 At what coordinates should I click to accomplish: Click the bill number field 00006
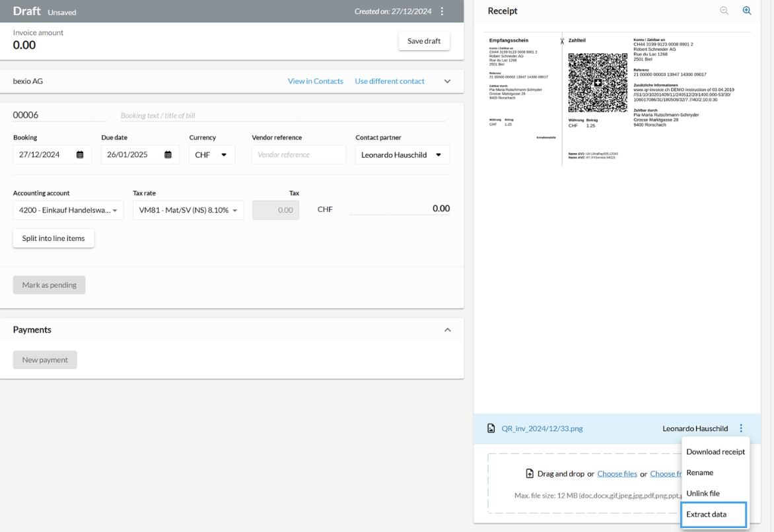(x=59, y=115)
